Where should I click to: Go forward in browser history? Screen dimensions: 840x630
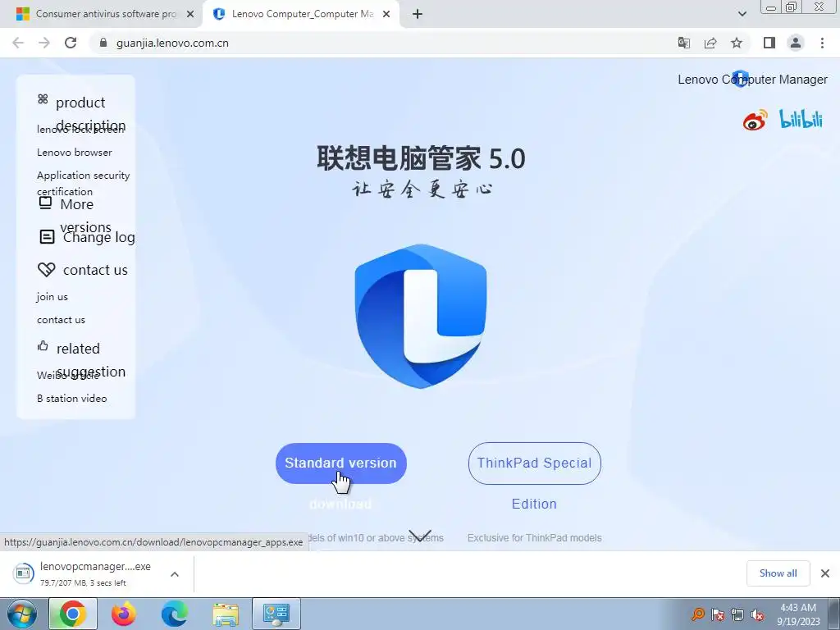[x=44, y=43]
